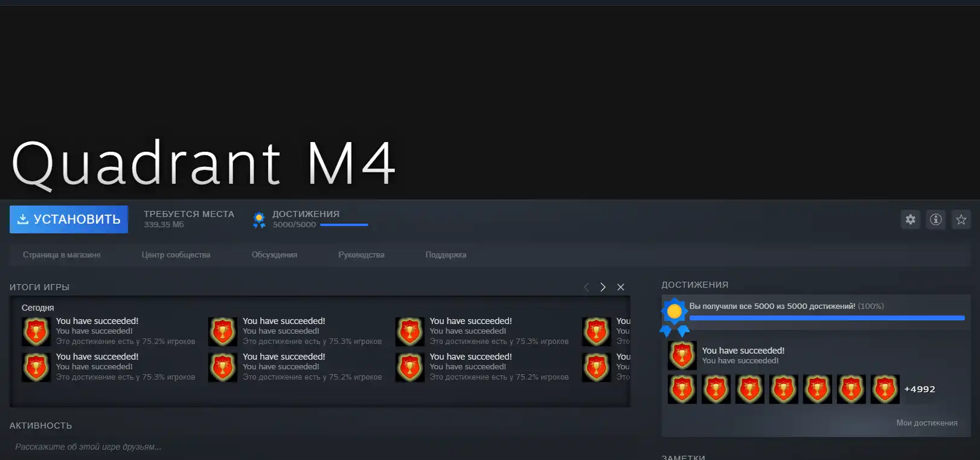Viewport: 980px width, 460px height.
Task: Click large trophy icon of latest achievement in side panel
Action: pyautogui.click(x=682, y=355)
